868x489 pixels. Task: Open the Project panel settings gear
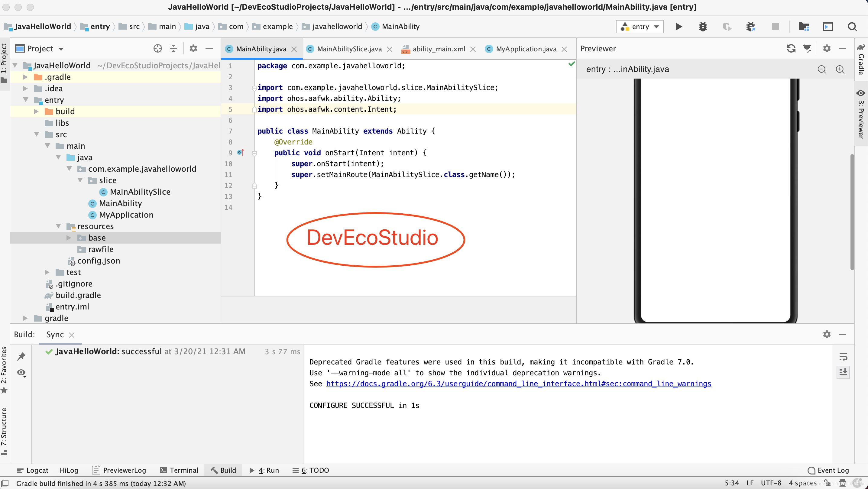tap(193, 49)
